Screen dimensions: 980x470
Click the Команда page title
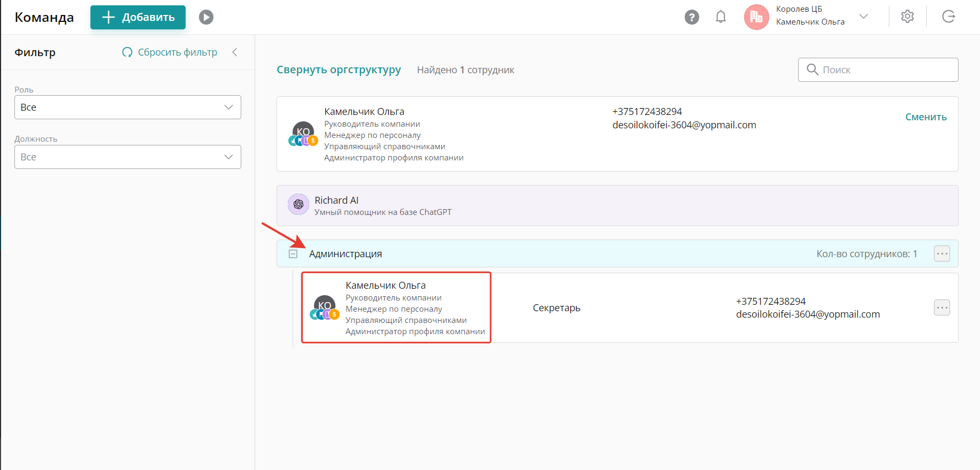(x=44, y=17)
